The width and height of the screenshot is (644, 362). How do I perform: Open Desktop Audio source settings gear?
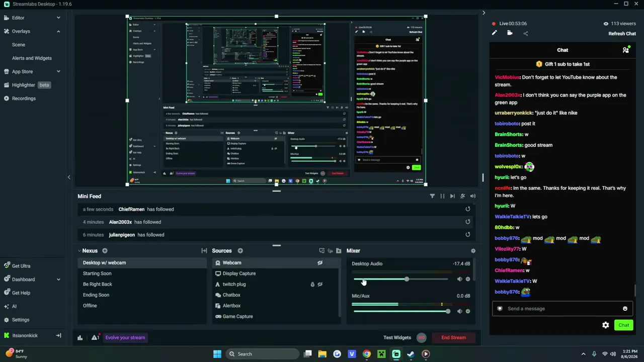tap(468, 279)
